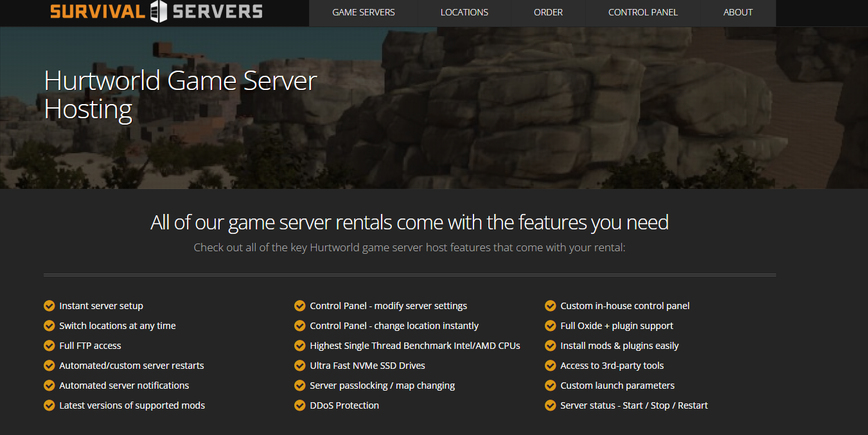Click checkmark beside Control Panel - modify server settings
Screen dimensions: 868x435
pyautogui.click(x=299, y=306)
